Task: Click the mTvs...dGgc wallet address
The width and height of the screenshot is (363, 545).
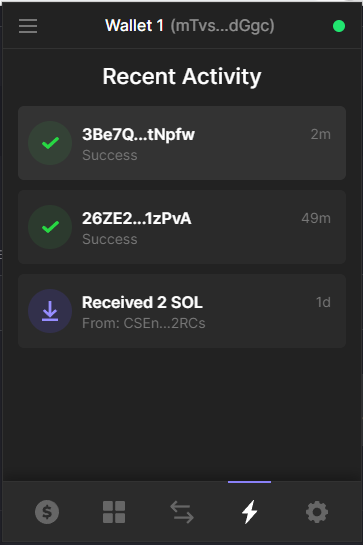Action: tap(223, 26)
